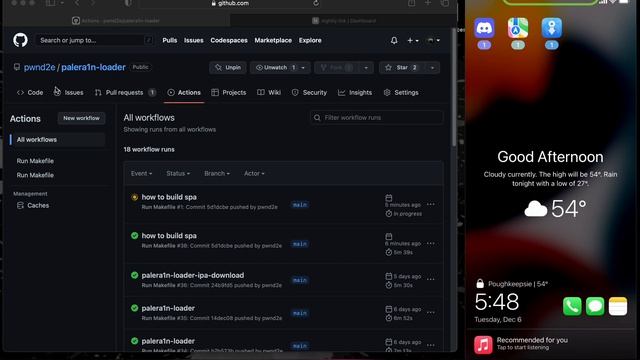Tap the Recommended for you music widget
This screenshot has width=640, height=360.
[x=550, y=344]
